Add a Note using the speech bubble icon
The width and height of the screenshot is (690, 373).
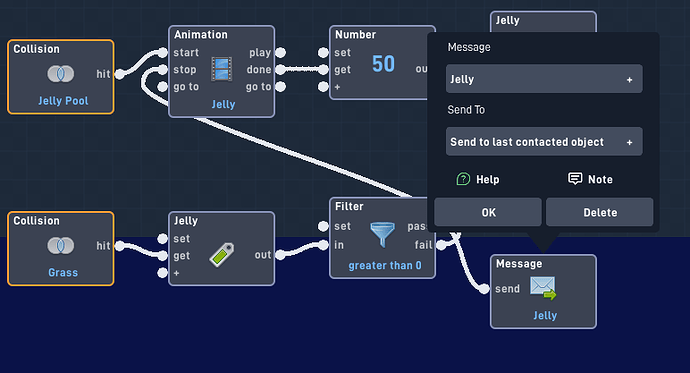click(575, 179)
